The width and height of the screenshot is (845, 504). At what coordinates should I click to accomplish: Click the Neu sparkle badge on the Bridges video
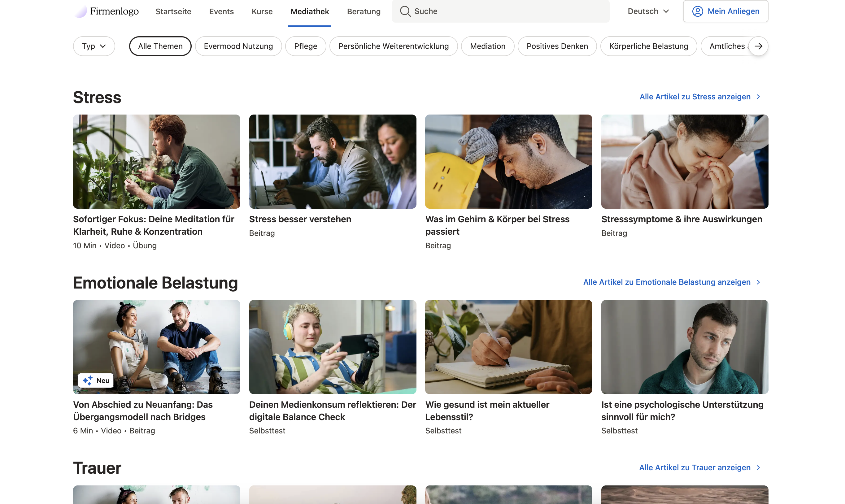pos(96,380)
